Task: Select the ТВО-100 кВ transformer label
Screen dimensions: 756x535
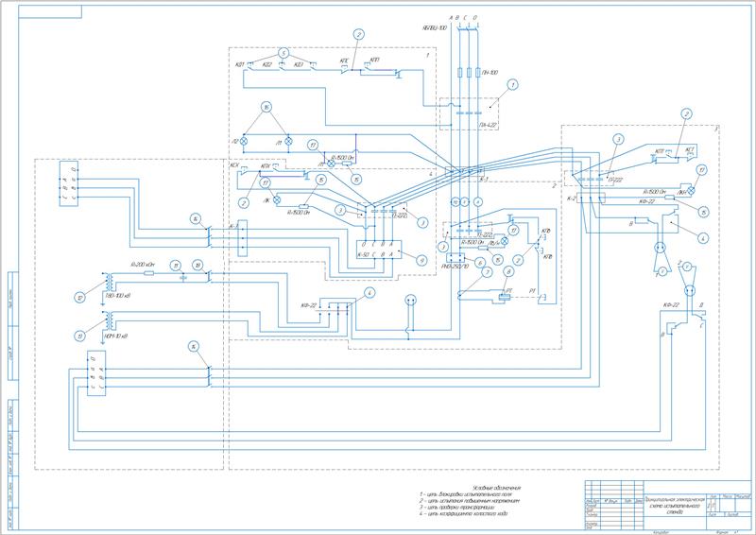Action: coord(118,295)
